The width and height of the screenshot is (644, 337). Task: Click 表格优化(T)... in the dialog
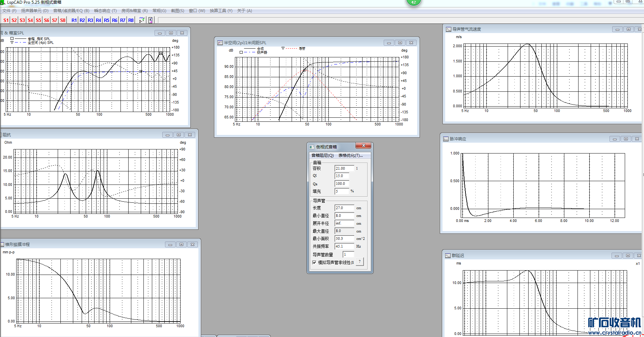tap(350, 156)
